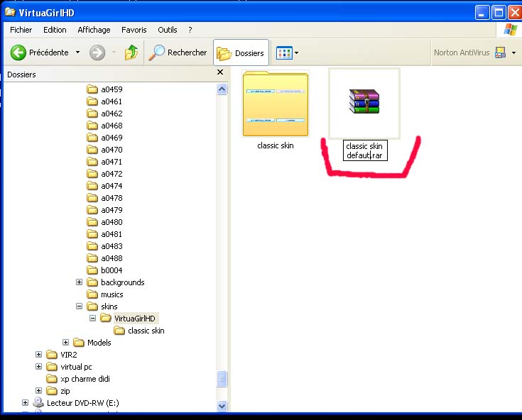Select folder a0469 in the tree

105,138
